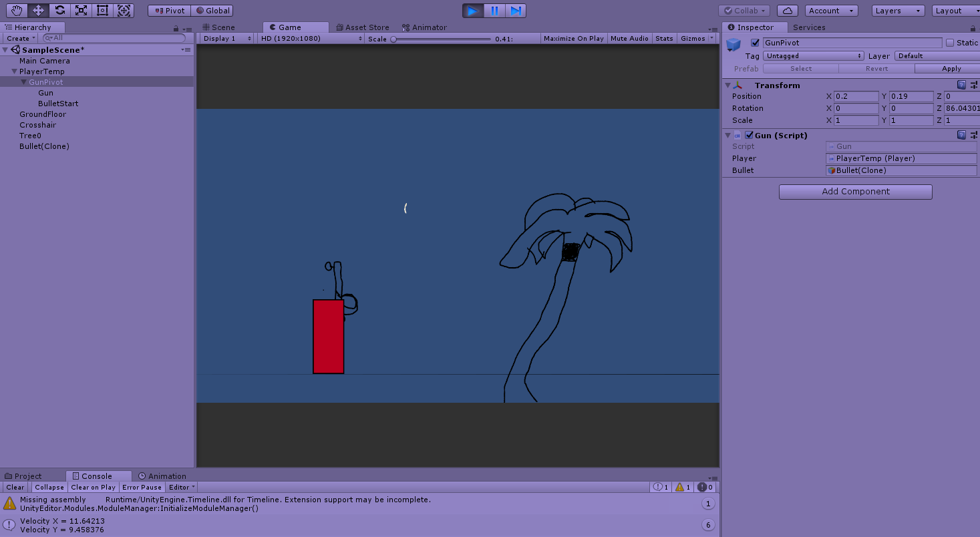Screen dimensions: 980x537
Task: Select Bullet(Clone) in hierarchy
Action: coord(44,146)
